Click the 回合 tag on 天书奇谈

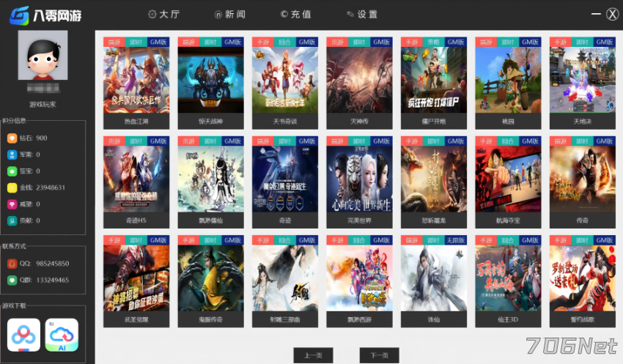pyautogui.click(x=285, y=42)
